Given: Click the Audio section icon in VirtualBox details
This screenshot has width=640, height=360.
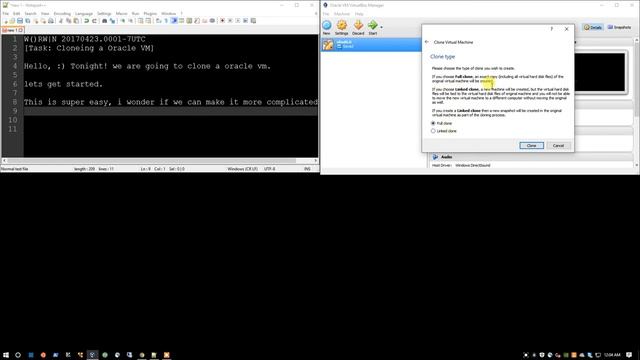Looking at the screenshot, I should point(436,157).
